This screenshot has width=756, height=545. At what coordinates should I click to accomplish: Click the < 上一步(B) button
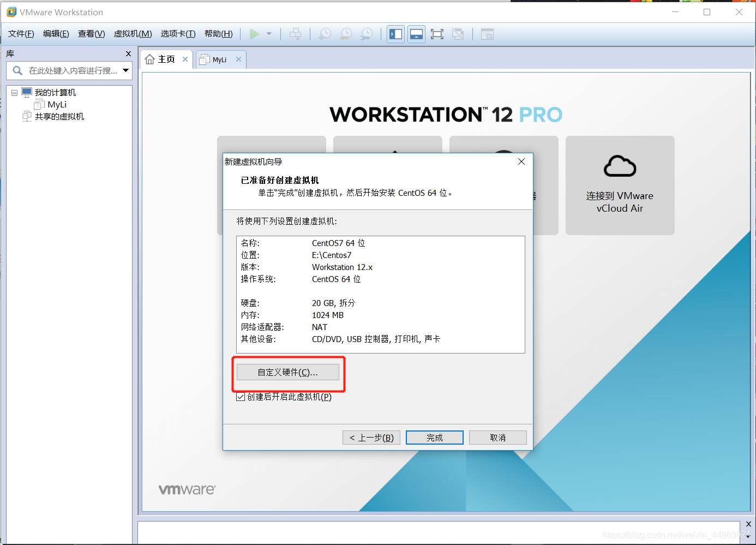[x=371, y=438]
